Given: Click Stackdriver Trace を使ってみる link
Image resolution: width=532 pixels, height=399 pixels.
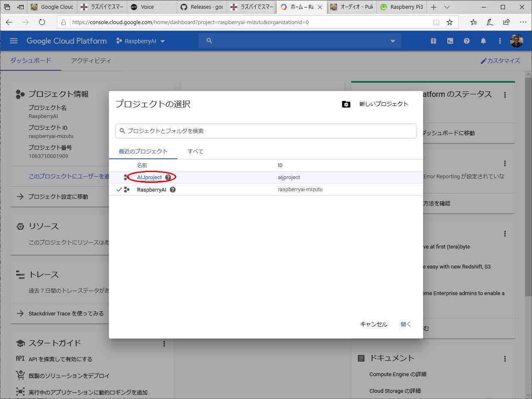Looking at the screenshot, I should [66, 313].
